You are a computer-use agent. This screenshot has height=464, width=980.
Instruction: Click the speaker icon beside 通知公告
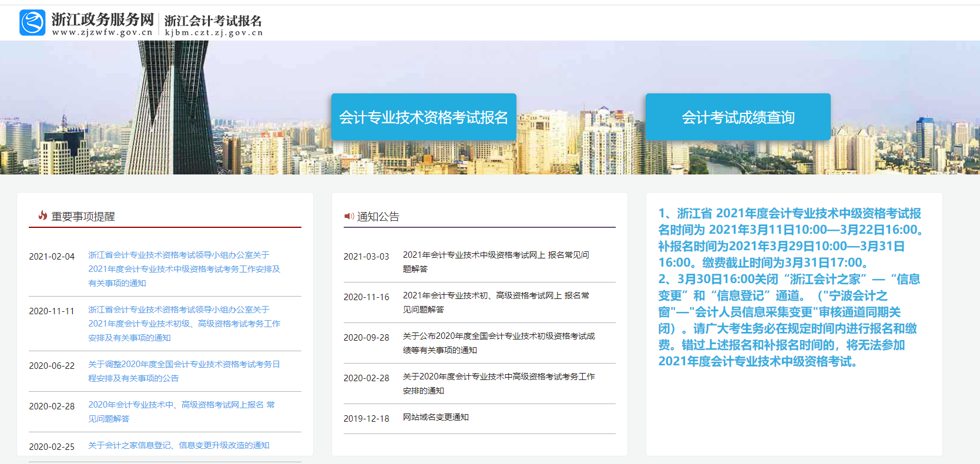(x=349, y=216)
